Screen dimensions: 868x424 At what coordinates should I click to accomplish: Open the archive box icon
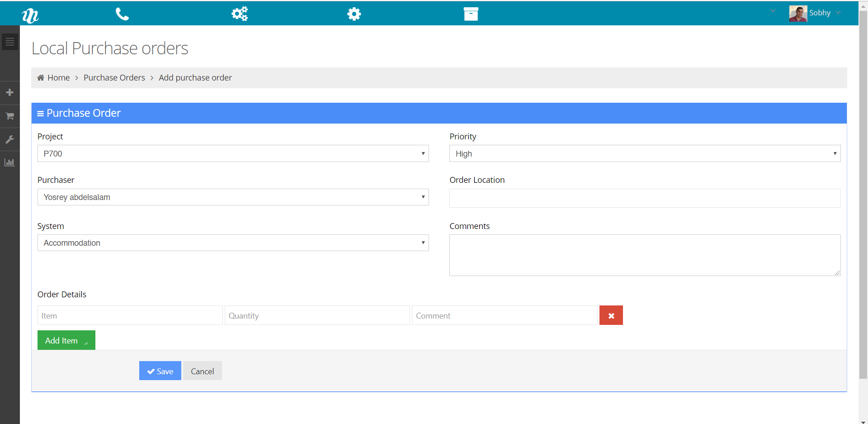471,14
